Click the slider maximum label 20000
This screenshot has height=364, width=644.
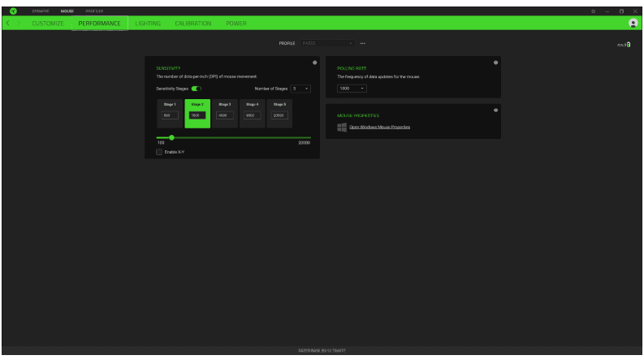click(x=304, y=142)
